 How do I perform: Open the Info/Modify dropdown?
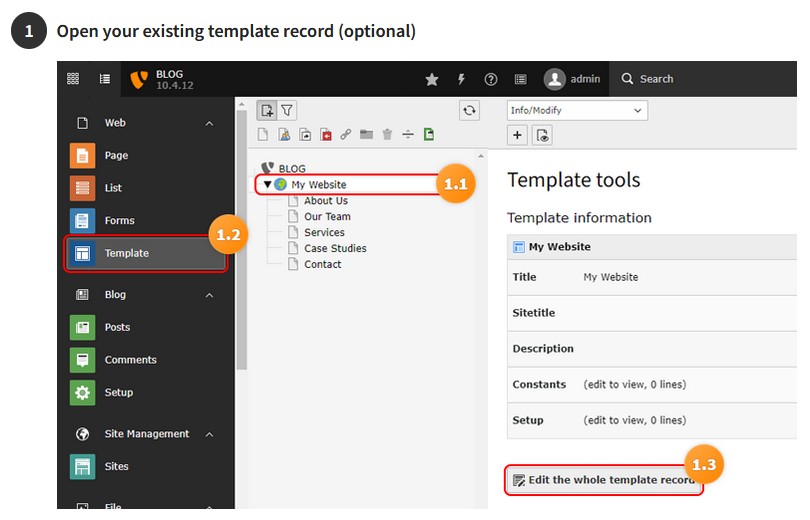pos(577,111)
